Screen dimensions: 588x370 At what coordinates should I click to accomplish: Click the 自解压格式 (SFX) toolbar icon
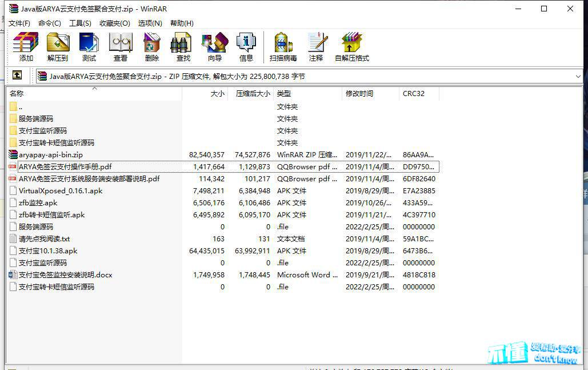pyautogui.click(x=351, y=42)
